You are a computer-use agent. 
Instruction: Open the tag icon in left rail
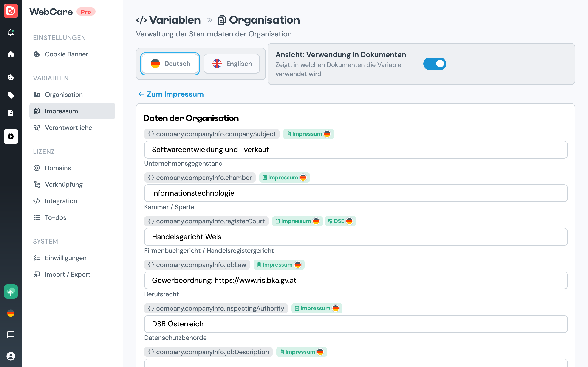(11, 95)
